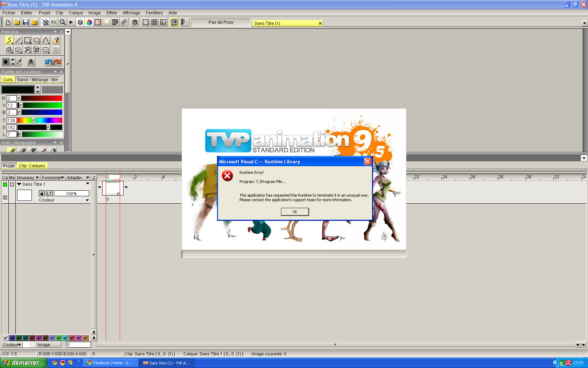Open the Outil Aérographe panel menu arrow
588x368 pixels.
(55, 143)
